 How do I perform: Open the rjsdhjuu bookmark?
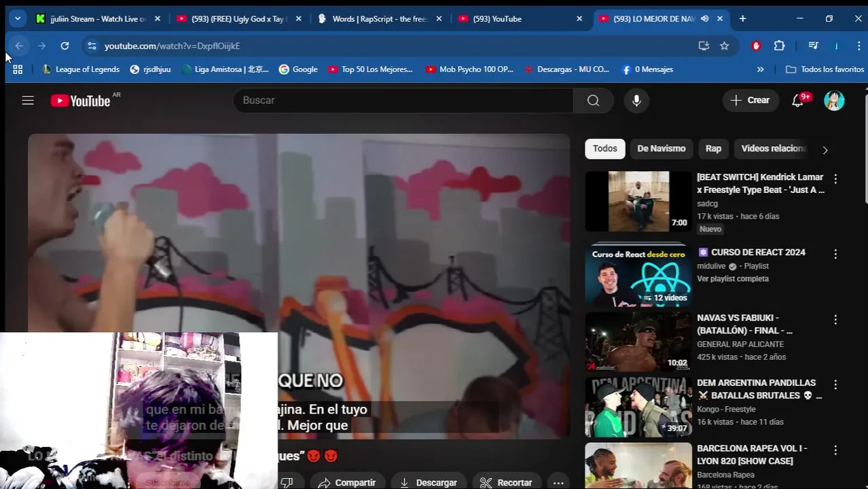[x=150, y=69]
